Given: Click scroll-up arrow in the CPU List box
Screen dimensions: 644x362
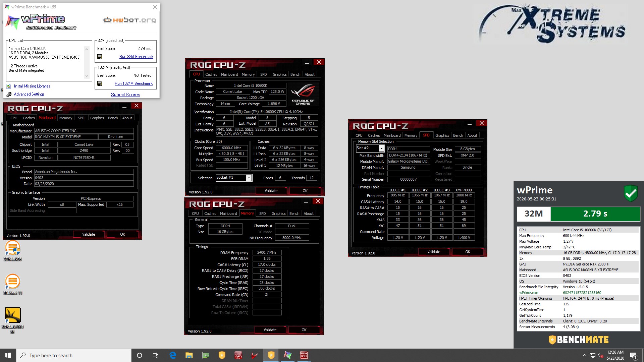Looking at the screenshot, I should [x=87, y=49].
